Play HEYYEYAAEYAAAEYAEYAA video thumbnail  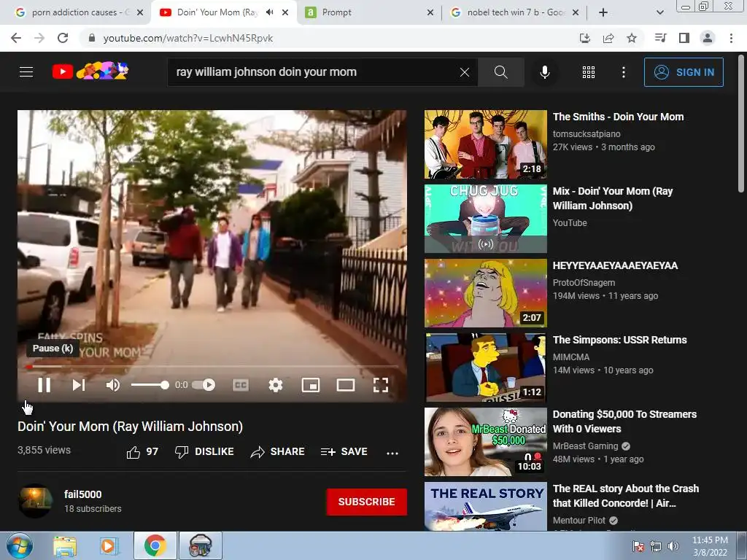485,293
